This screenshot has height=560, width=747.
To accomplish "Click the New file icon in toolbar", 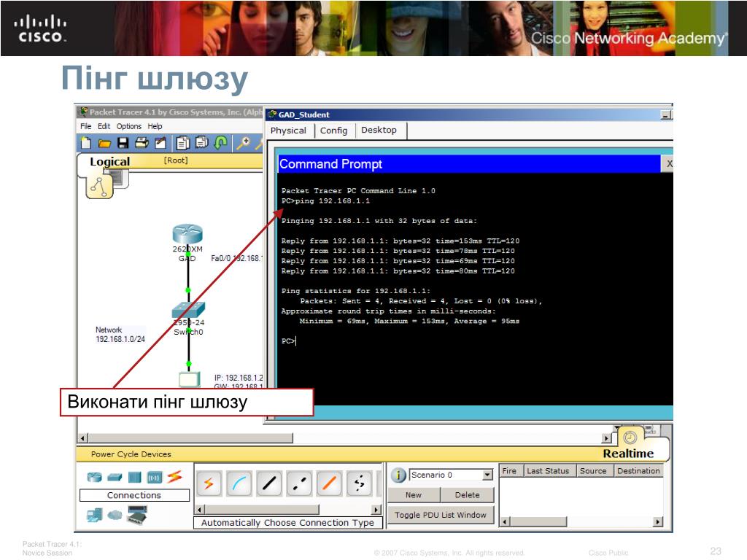I will click(87, 143).
